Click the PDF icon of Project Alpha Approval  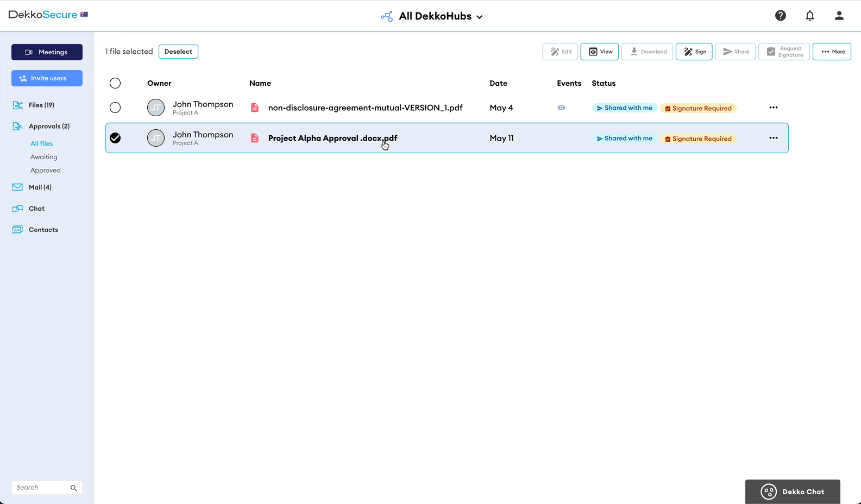tap(254, 138)
